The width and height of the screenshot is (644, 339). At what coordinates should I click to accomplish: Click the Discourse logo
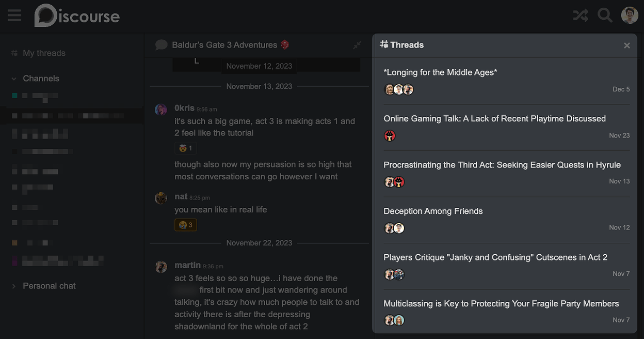click(77, 16)
